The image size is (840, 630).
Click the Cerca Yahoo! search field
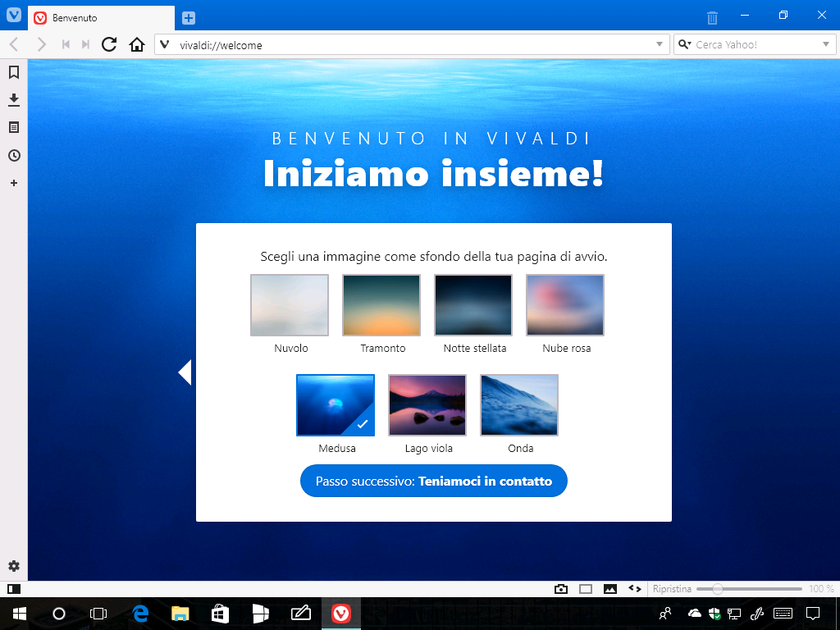(x=755, y=45)
